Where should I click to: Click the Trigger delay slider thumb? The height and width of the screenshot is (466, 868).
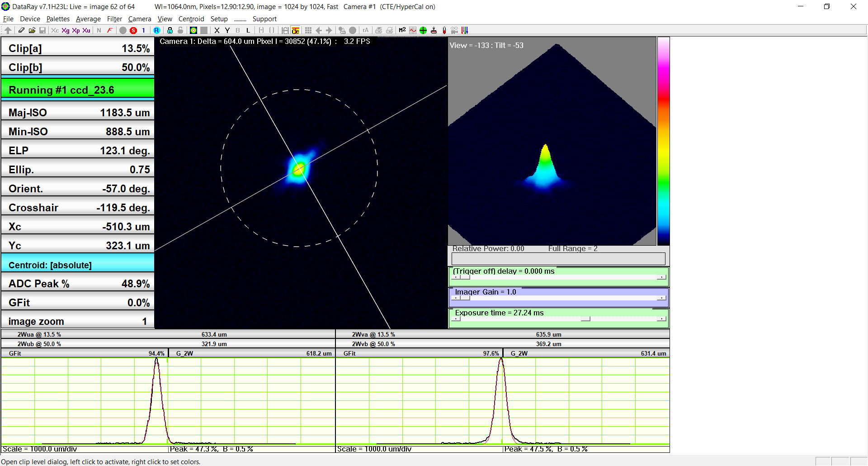[x=465, y=277]
